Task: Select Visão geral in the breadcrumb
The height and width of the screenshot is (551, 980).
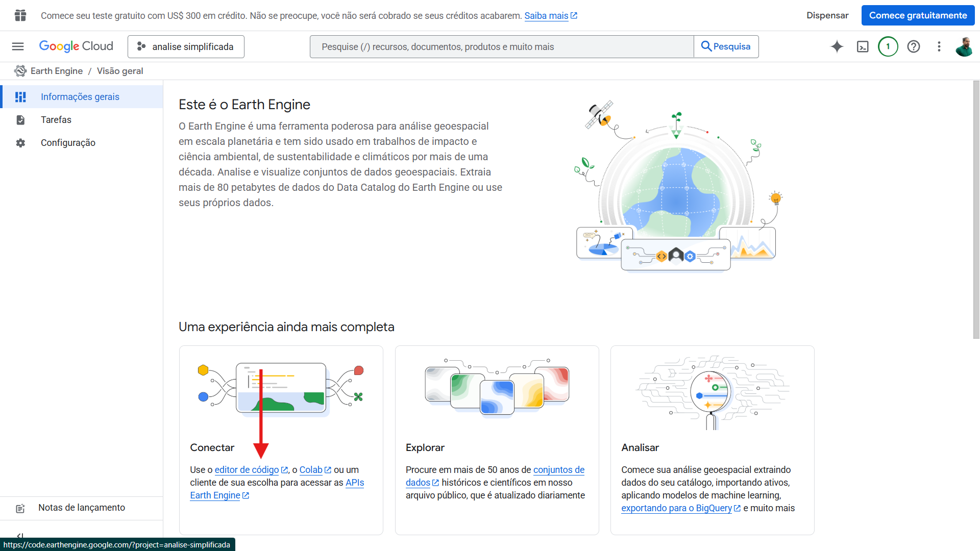Action: (119, 71)
